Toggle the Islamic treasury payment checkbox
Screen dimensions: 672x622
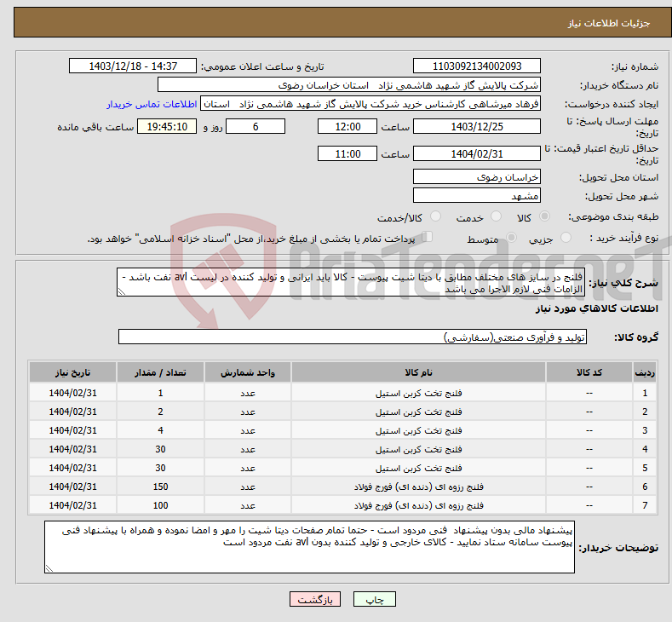[427, 237]
